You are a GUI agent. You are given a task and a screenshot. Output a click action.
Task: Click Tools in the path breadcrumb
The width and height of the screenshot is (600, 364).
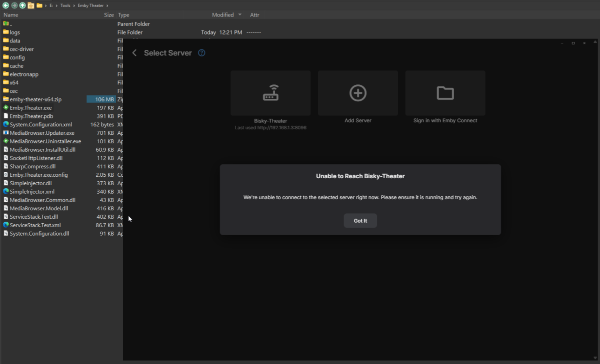(x=65, y=5)
